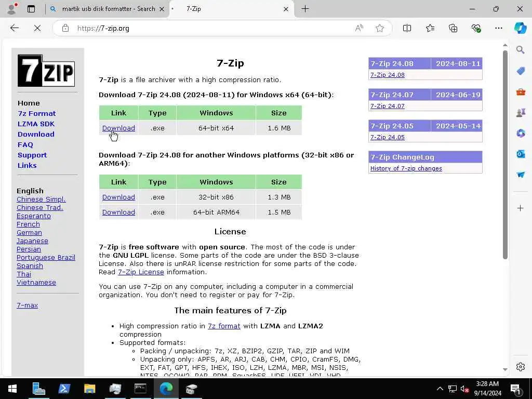Click the sidebar customize plus icon
Viewport: 532px width, 399px height.
tap(521, 208)
